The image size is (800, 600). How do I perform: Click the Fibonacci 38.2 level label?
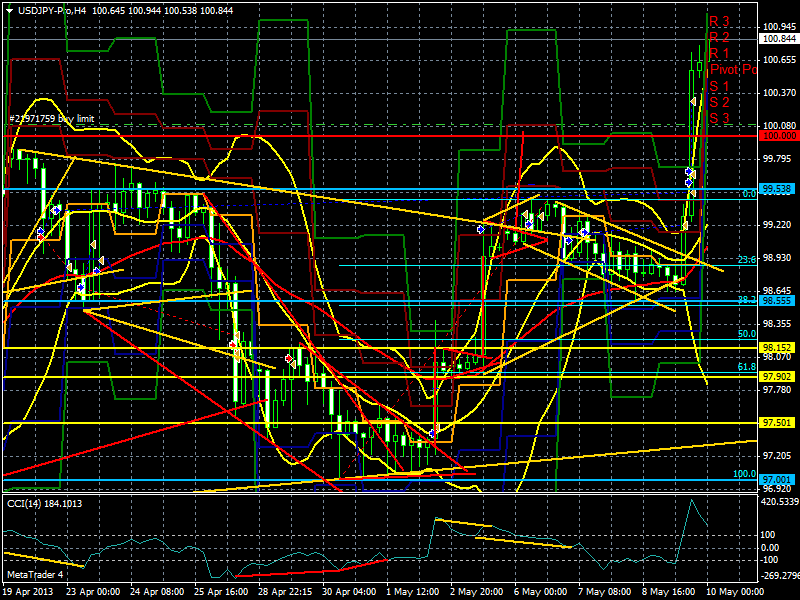(x=747, y=300)
